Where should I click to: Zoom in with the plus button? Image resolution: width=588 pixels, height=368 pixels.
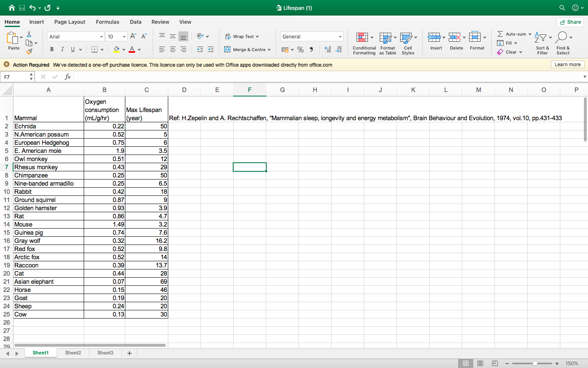tap(557, 363)
